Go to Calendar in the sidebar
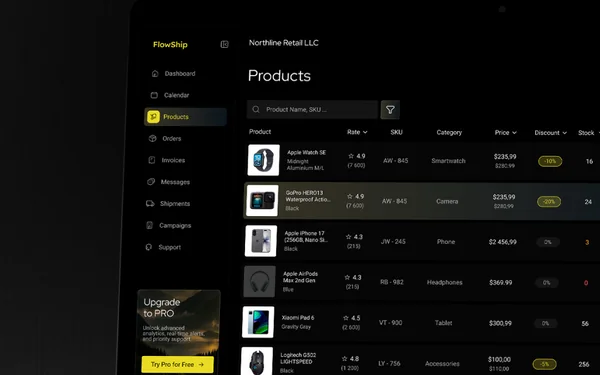 176,95
